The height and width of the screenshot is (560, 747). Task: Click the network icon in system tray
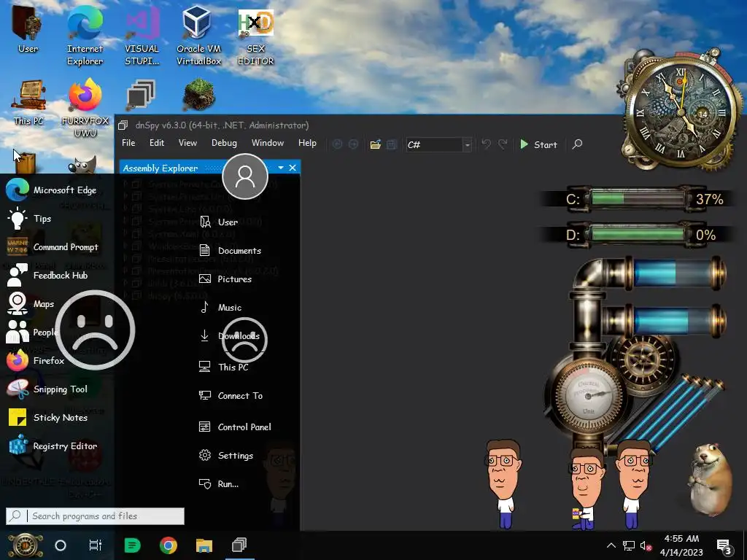pyautogui.click(x=629, y=545)
